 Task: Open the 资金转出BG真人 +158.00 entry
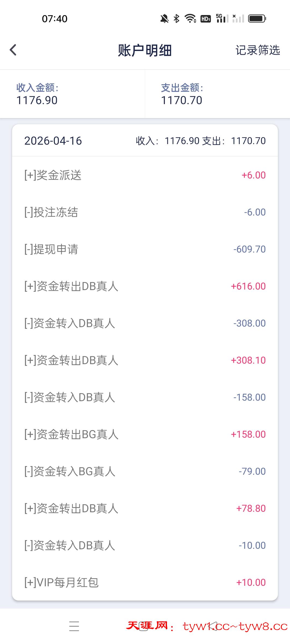click(145, 434)
